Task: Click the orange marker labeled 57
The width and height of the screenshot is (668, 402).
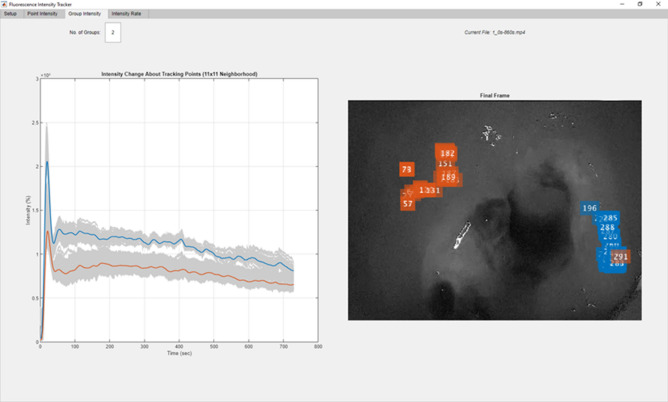Action: click(408, 203)
